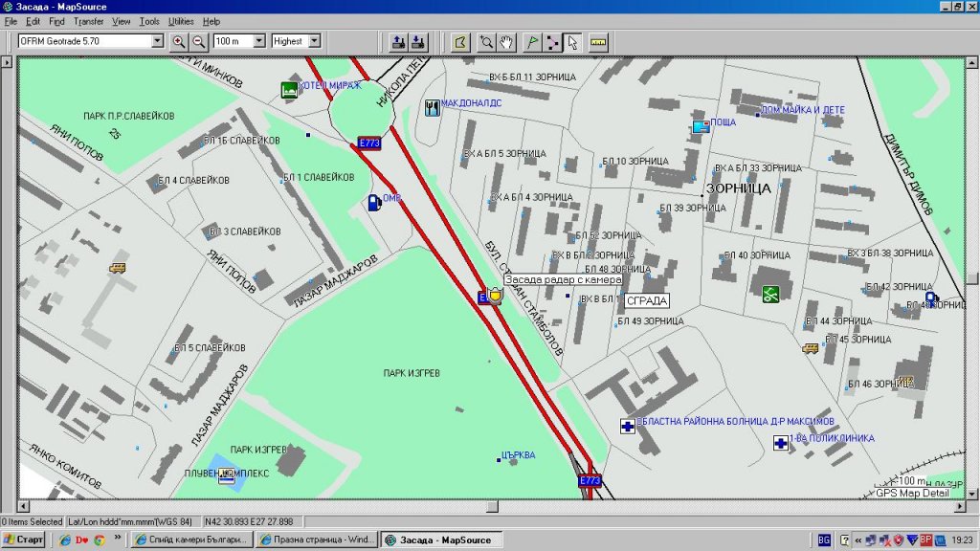This screenshot has height=551, width=980.
Task: Select the Map tool in the toolbar
Action: pyautogui.click(x=460, y=42)
